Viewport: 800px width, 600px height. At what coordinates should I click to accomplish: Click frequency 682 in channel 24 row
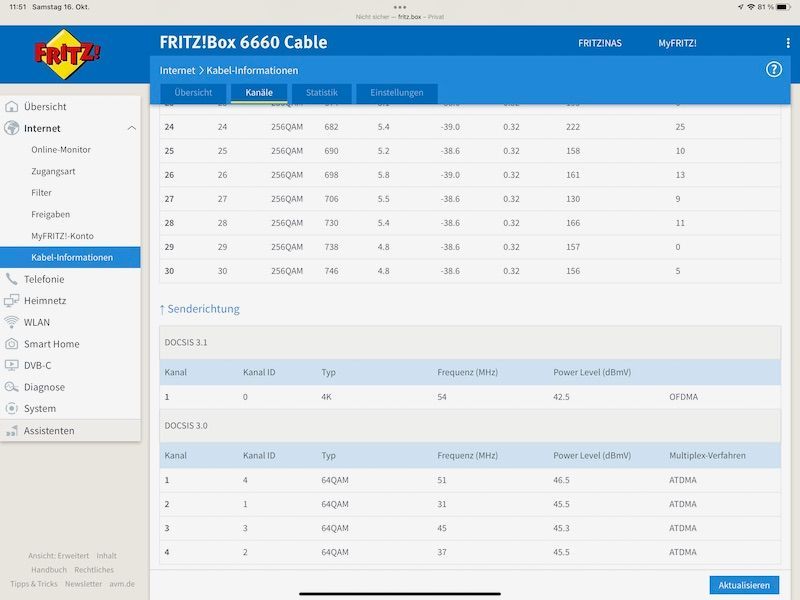coord(331,127)
